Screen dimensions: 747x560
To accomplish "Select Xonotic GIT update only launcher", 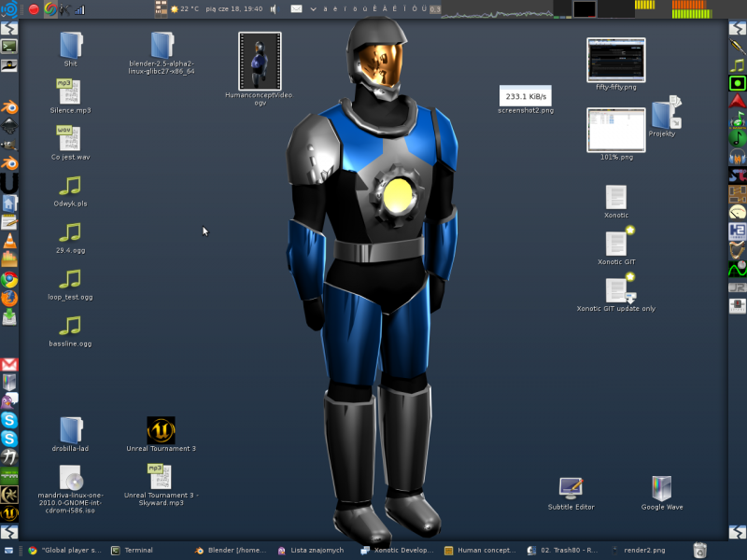I will coord(616,292).
